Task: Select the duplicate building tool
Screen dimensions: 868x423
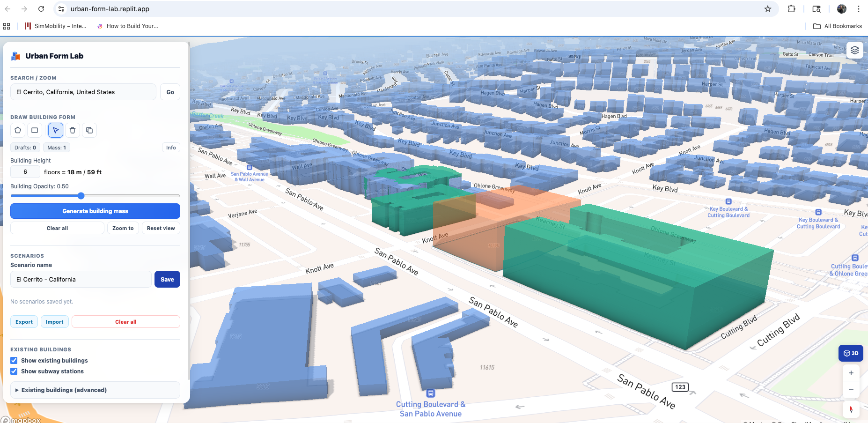Action: (89, 130)
